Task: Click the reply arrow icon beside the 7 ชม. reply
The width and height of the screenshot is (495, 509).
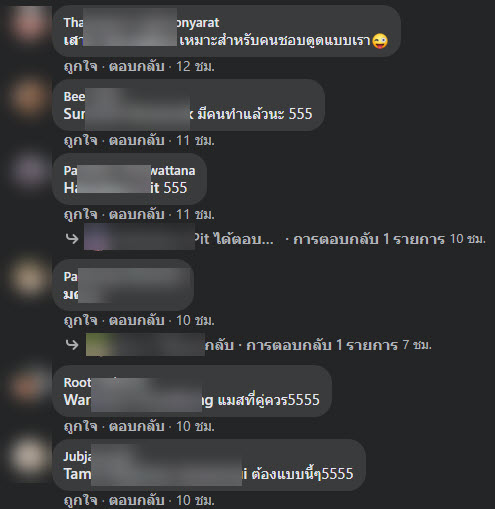Action: pyautogui.click(x=72, y=344)
